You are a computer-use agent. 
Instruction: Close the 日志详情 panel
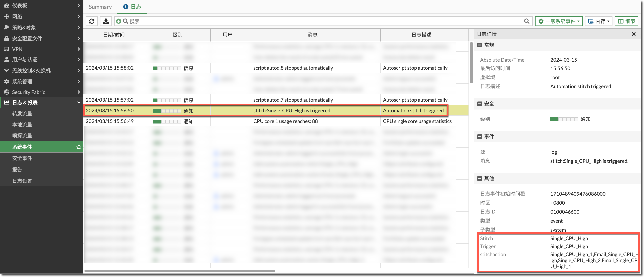pyautogui.click(x=633, y=34)
